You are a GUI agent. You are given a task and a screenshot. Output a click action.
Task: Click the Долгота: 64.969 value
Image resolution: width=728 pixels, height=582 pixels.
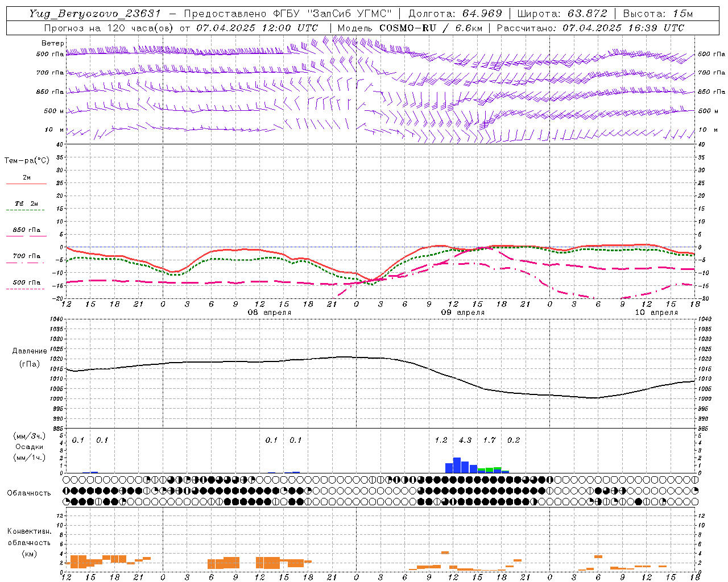(455, 13)
